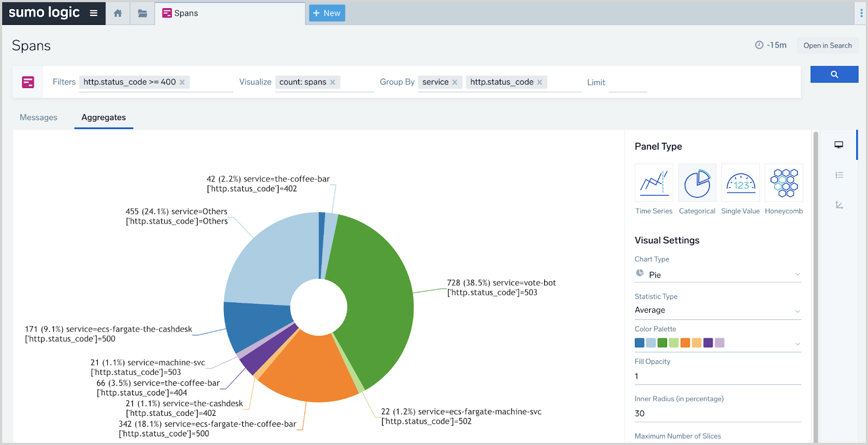Choose the Honeycomb panel type
The width and height of the screenshot is (868, 445).
[784, 184]
